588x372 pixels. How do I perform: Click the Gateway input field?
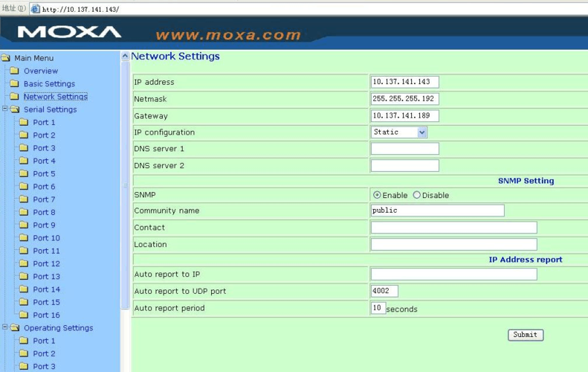pyautogui.click(x=404, y=115)
